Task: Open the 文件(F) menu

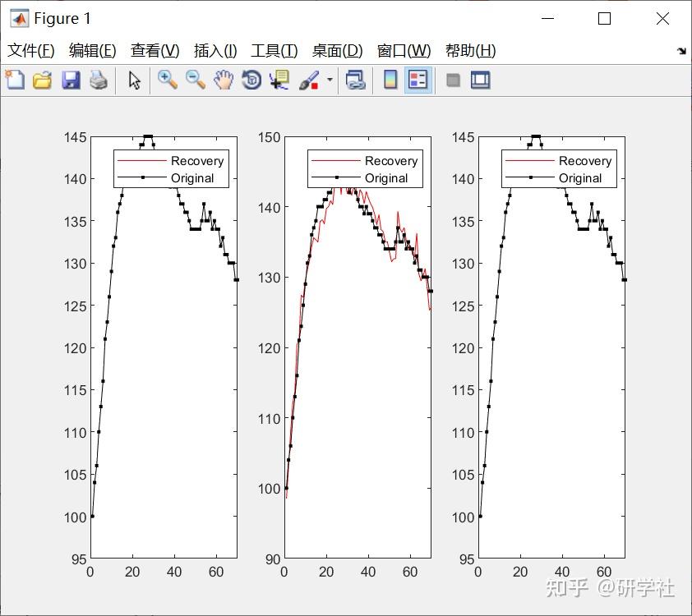Action: click(31, 50)
